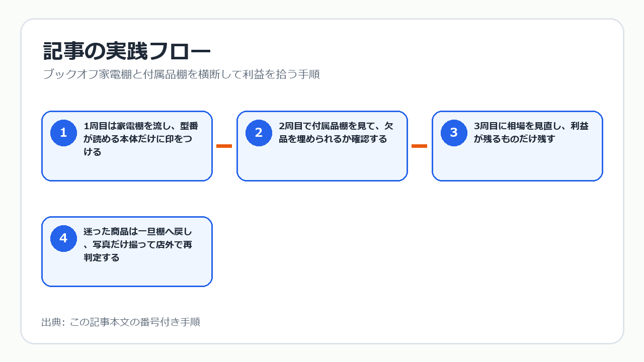The width and height of the screenshot is (644, 362).
Task: Select the 2周目で付属品棚を見て step text
Action: tap(336, 133)
